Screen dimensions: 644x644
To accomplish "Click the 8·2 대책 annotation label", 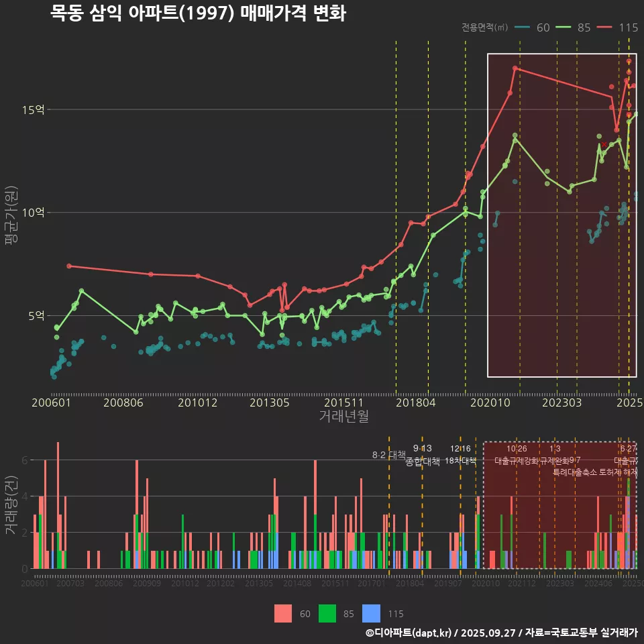I will coord(388,455).
